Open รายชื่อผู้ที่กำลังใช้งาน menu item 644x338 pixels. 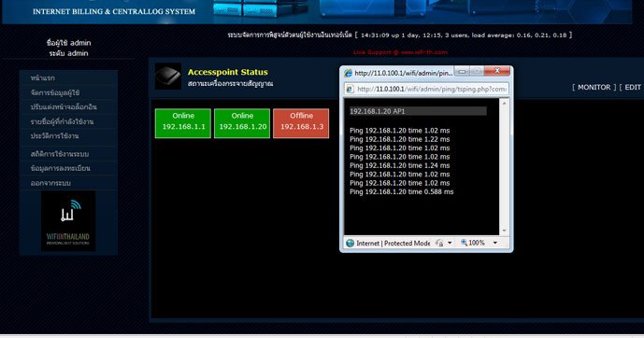[62, 121]
